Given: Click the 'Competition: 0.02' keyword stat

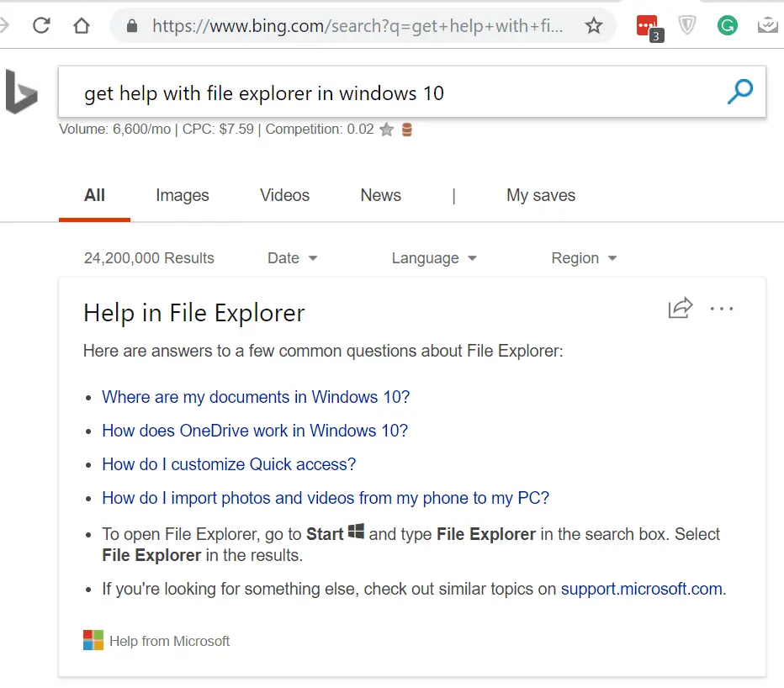Looking at the screenshot, I should coord(320,129).
